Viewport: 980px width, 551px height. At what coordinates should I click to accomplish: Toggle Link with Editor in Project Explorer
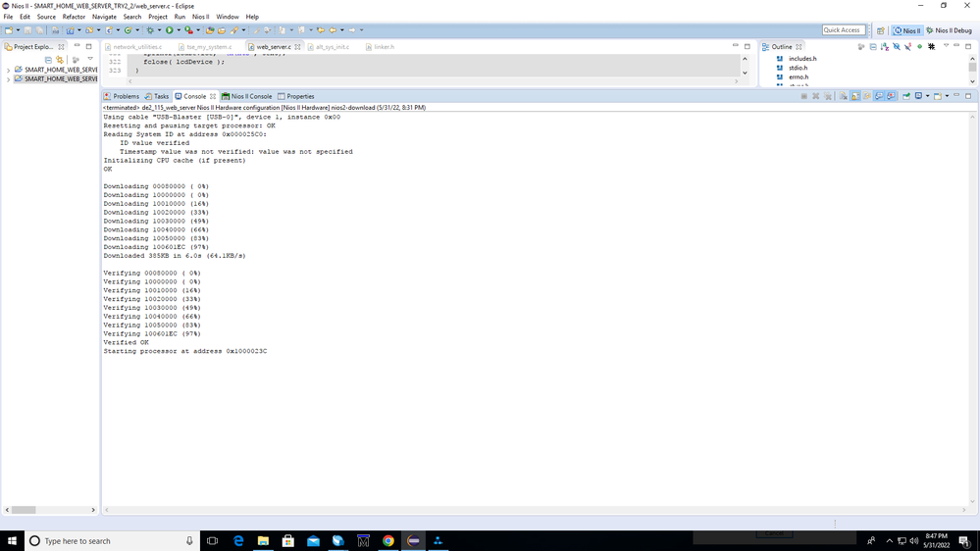60,60
